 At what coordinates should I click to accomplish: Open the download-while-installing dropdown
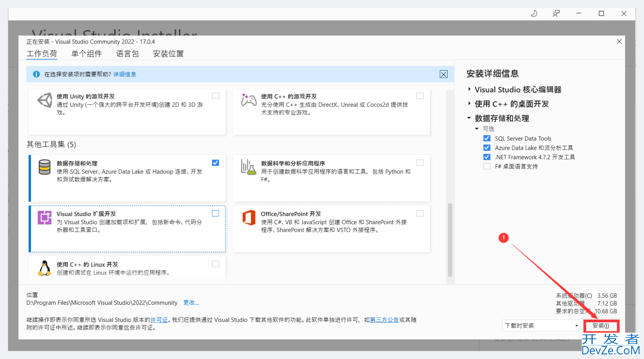click(541, 325)
